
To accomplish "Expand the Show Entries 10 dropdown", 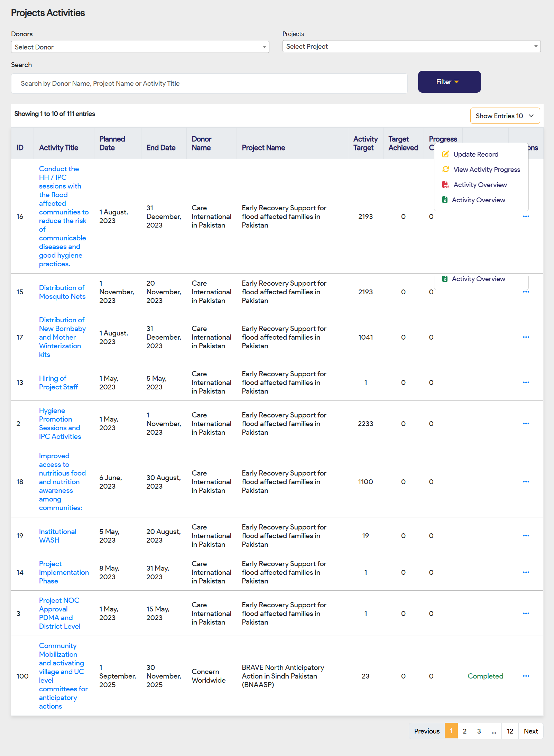I will [x=505, y=116].
